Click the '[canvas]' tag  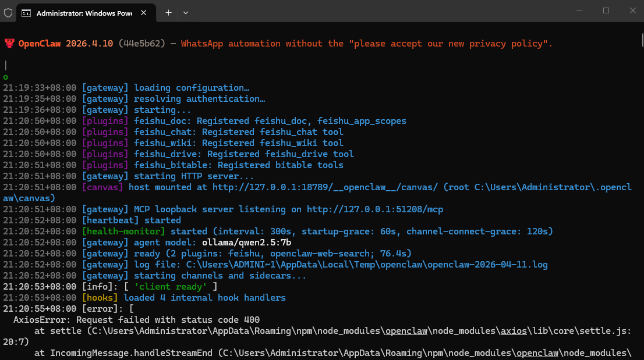102,187
